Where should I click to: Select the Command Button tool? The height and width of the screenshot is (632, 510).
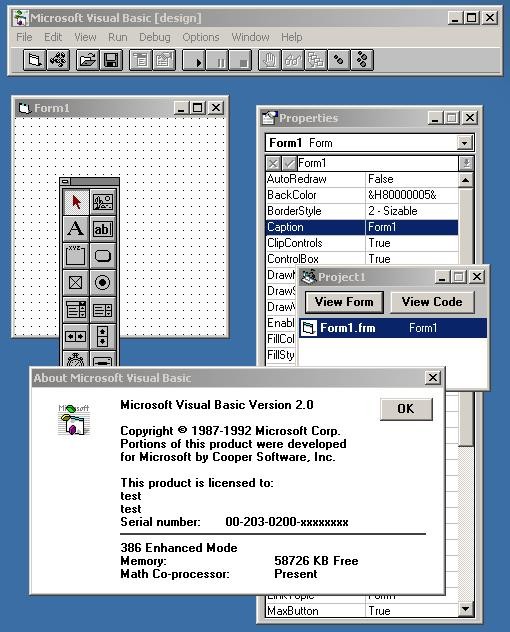coord(103,256)
